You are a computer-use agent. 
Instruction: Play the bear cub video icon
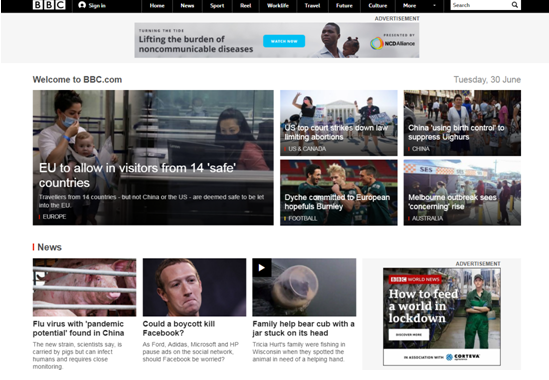click(262, 268)
